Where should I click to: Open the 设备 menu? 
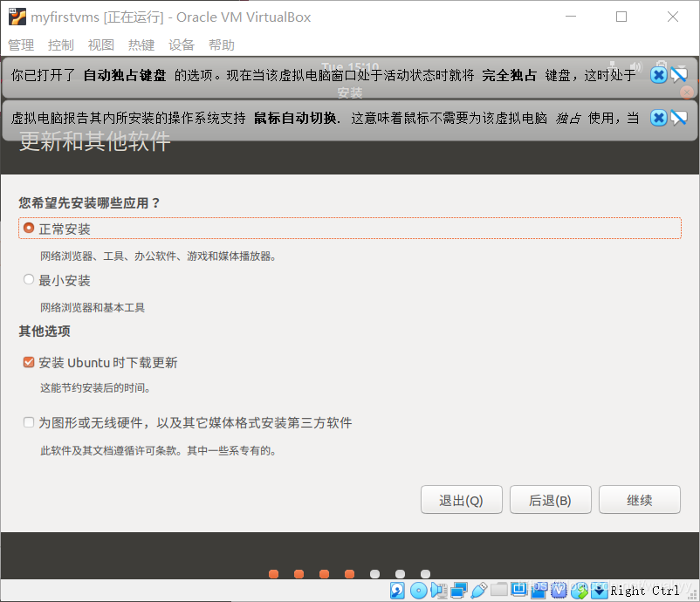click(x=182, y=45)
